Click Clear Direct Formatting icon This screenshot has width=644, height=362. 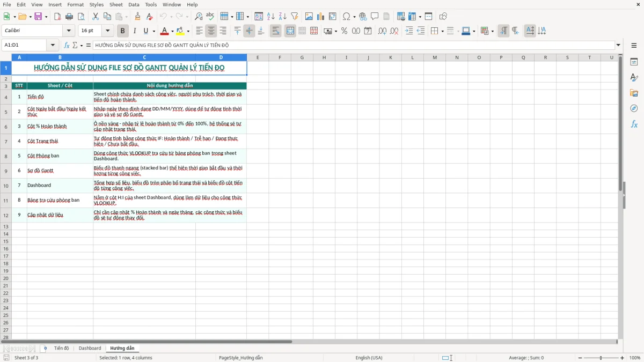tap(149, 17)
